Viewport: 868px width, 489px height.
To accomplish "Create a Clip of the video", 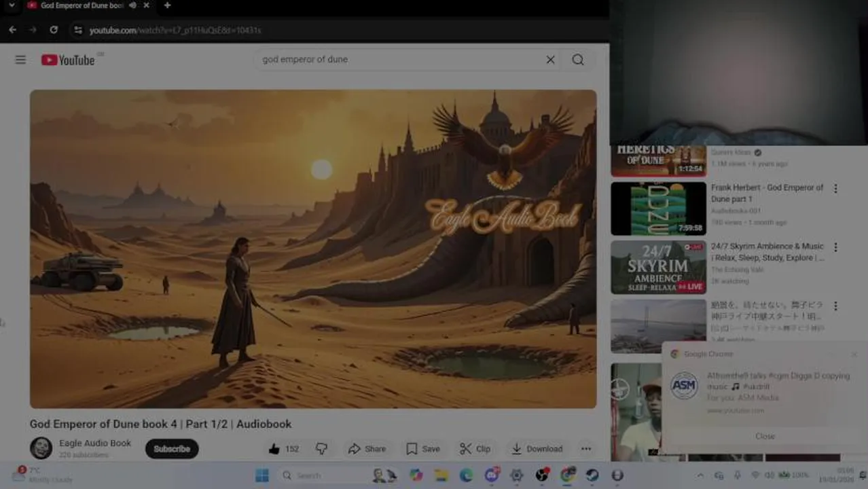I will 475,449.
